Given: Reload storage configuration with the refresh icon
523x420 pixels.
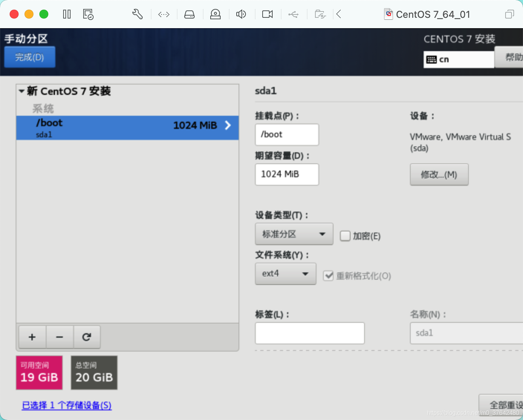Looking at the screenshot, I should (87, 337).
